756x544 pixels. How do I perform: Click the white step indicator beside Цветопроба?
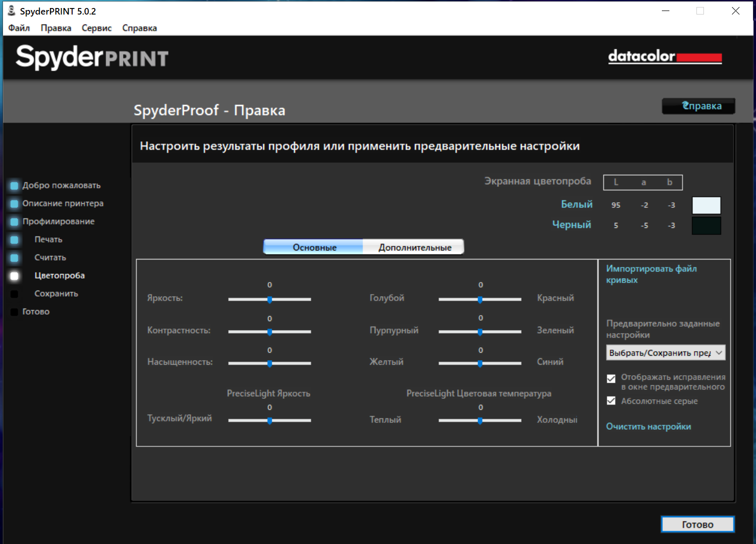[15, 276]
